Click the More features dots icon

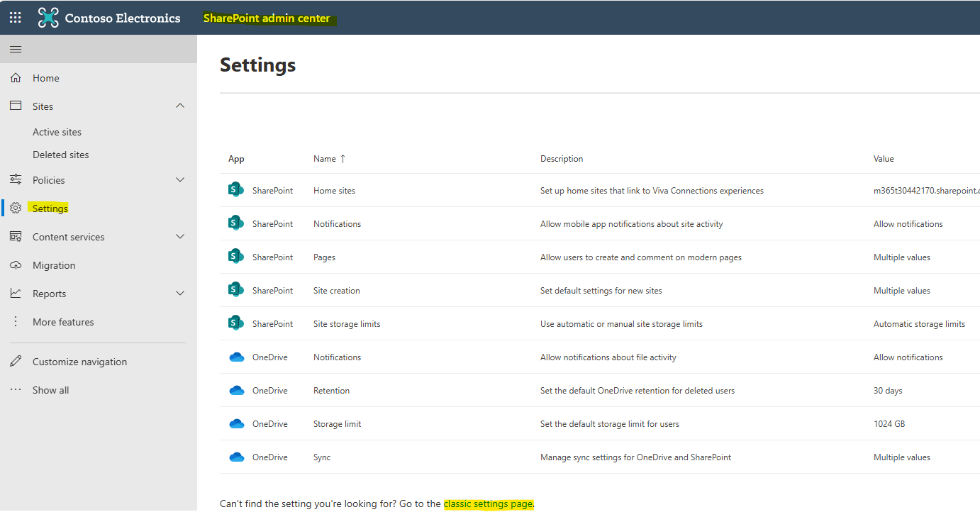(x=16, y=321)
